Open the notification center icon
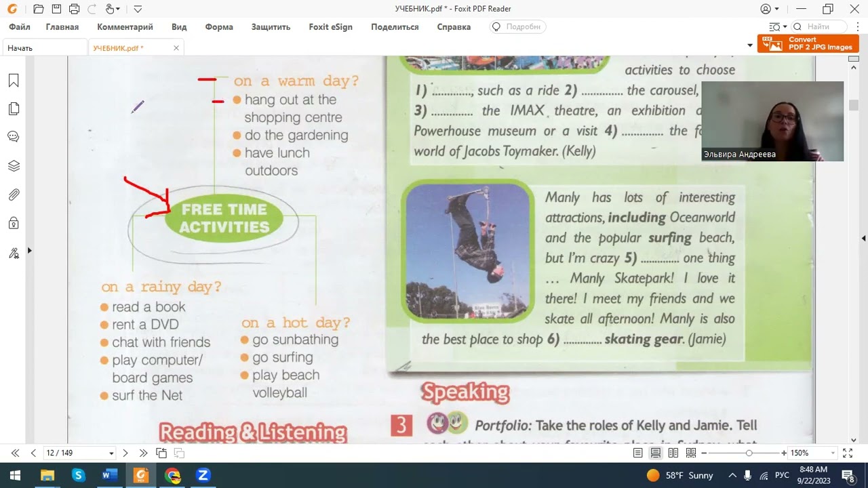Screen dimensions: 868x488 848,475
